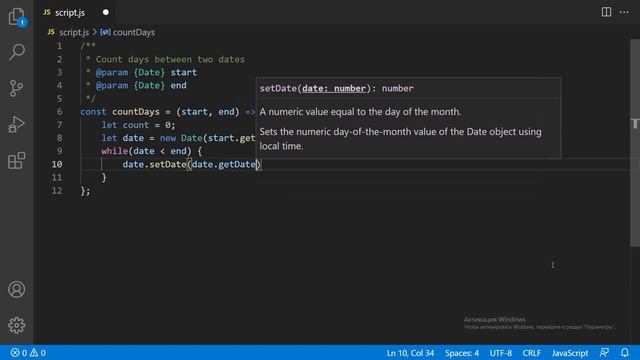Open errors and warnings problems indicator
The width and height of the screenshot is (640, 360).
point(28,353)
